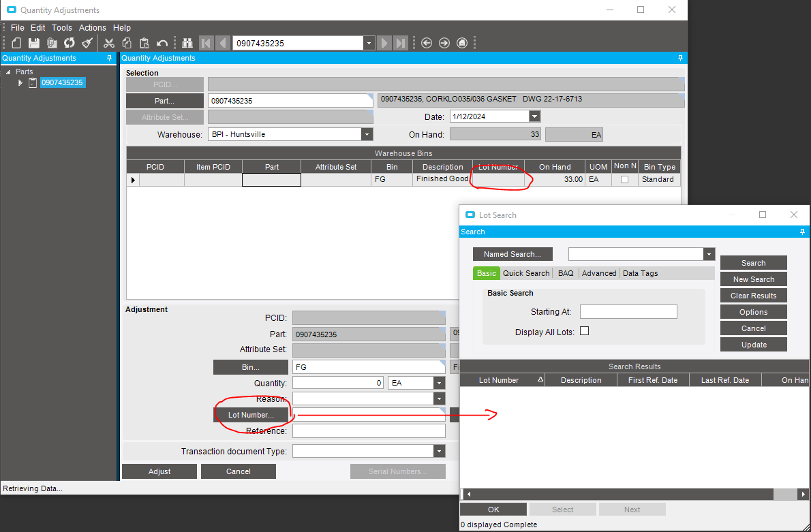Image resolution: width=811 pixels, height=532 pixels.
Task: Open the Date dropdown calendar
Action: tap(535, 116)
